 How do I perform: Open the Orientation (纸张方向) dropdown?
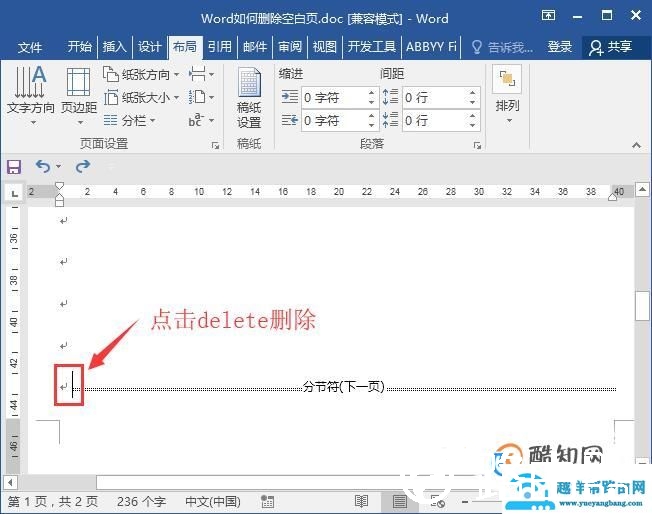pos(141,74)
